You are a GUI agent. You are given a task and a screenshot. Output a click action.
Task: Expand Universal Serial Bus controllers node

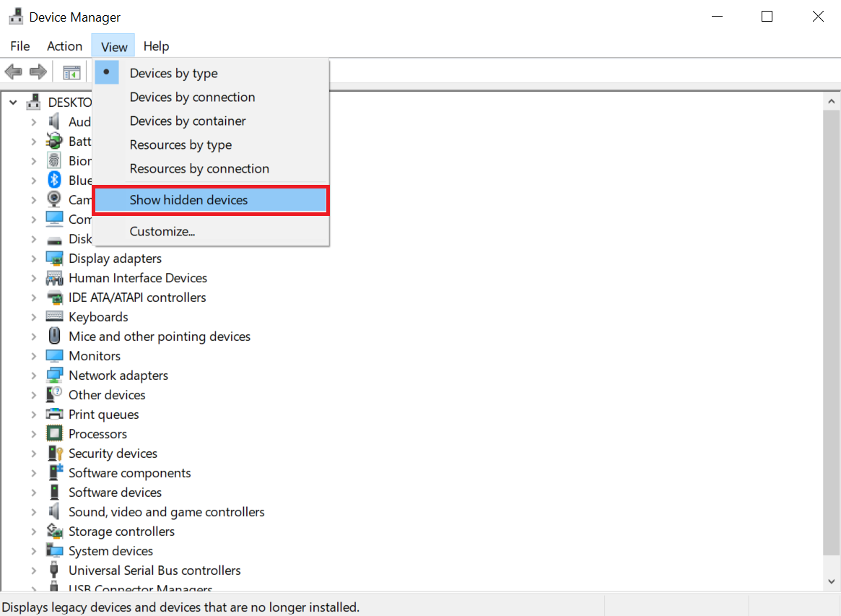point(35,570)
